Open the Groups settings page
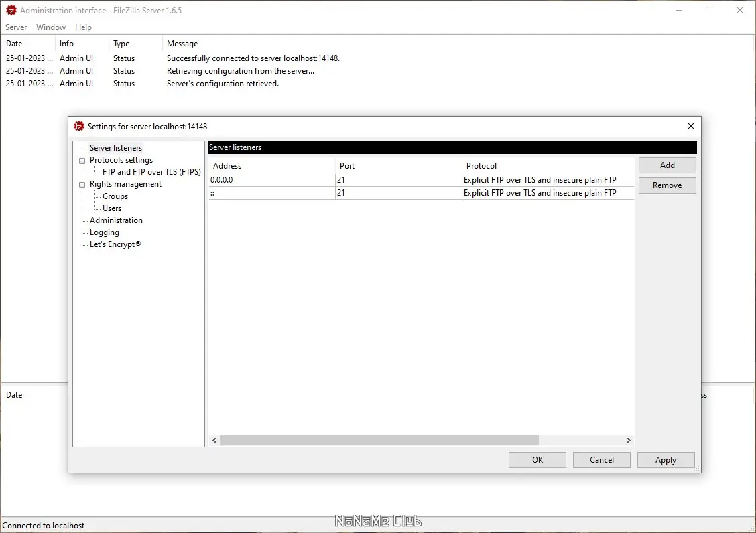 tap(115, 196)
